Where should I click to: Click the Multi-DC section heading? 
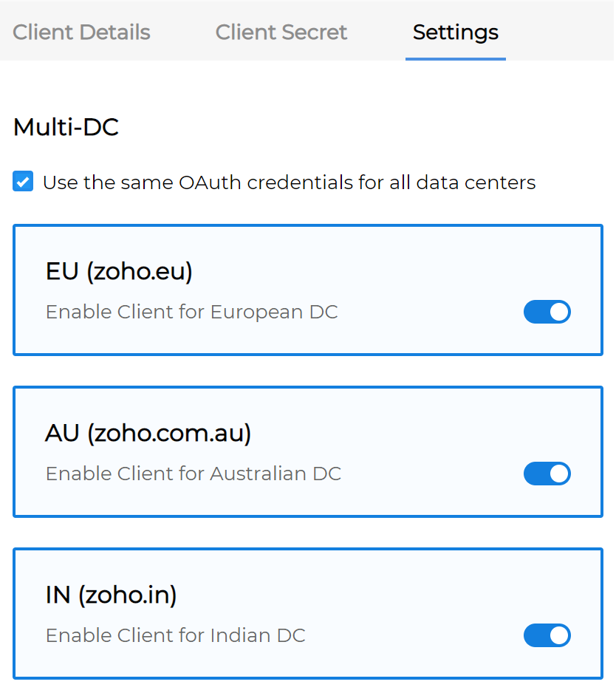(66, 127)
